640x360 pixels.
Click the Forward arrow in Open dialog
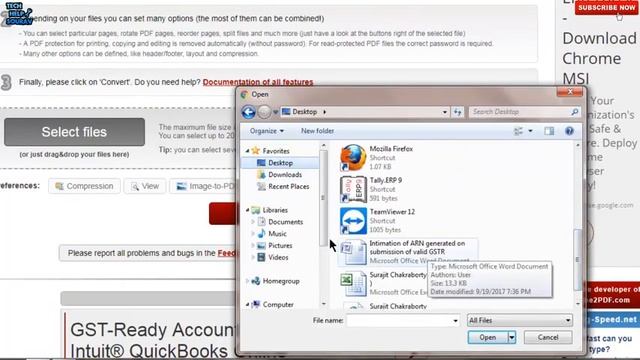tap(264, 112)
